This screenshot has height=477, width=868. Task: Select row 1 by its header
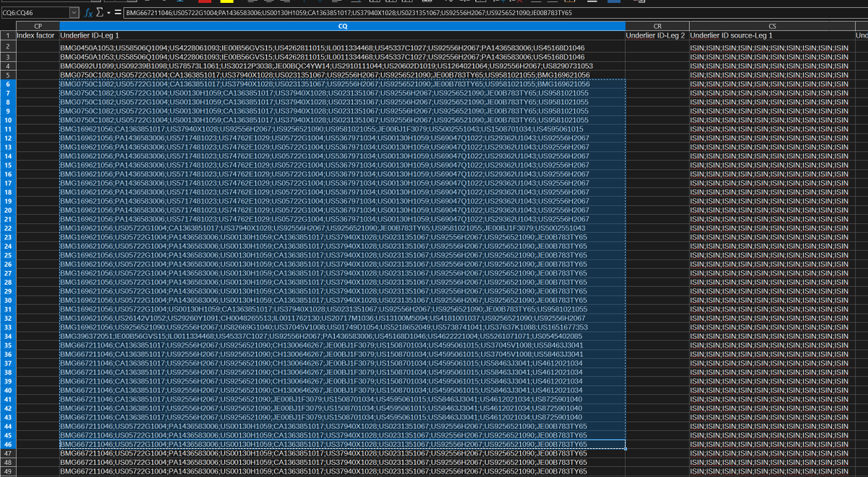click(x=7, y=35)
